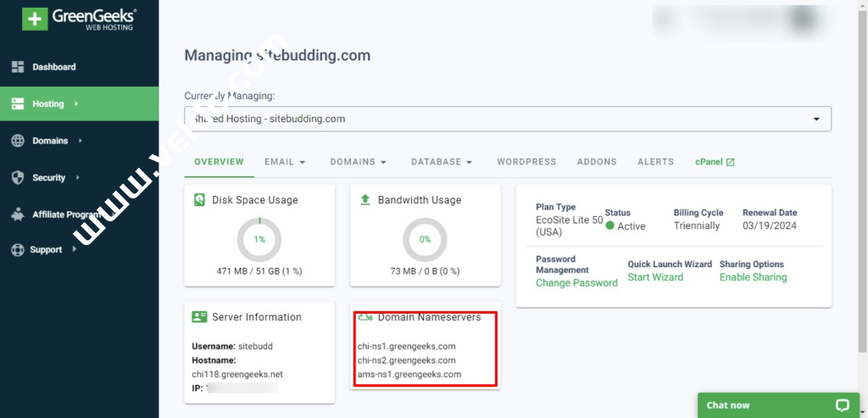
Task: Click the Disk Space Usage icon
Action: tap(199, 200)
